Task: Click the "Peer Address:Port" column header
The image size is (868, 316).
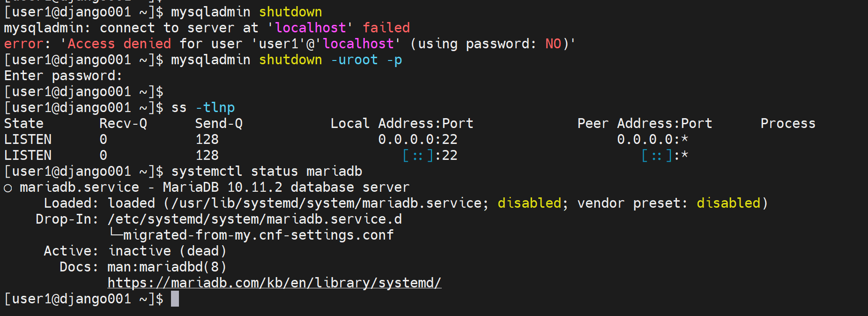Action: click(x=644, y=124)
